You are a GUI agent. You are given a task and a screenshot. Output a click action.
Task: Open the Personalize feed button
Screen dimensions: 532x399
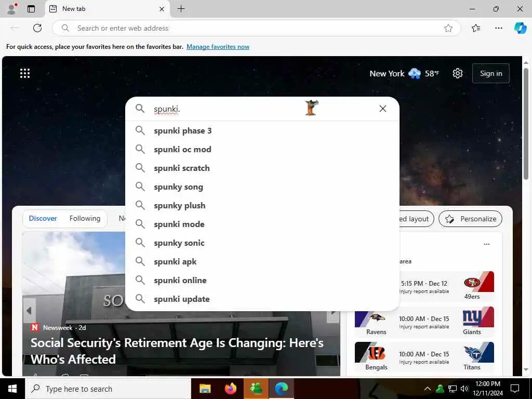470,219
